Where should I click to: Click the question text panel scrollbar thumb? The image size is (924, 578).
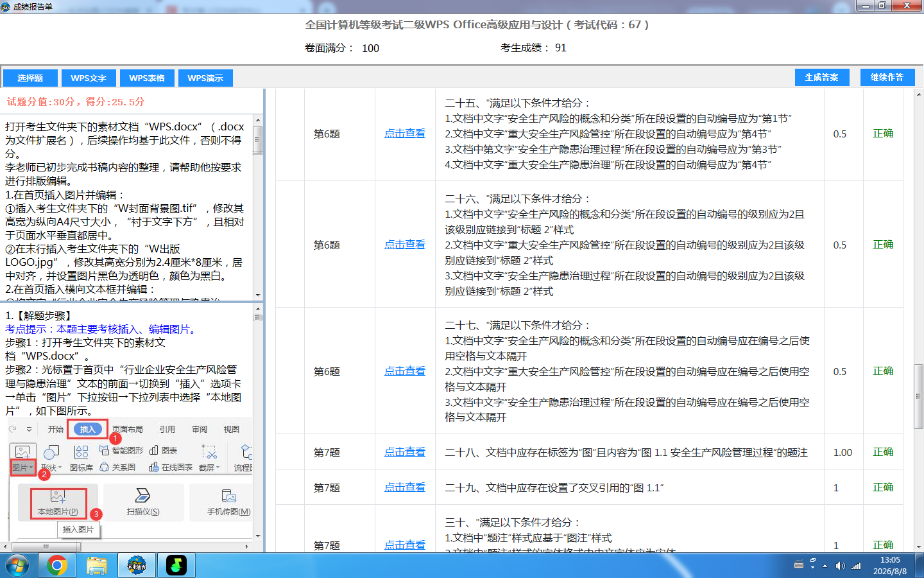point(258,139)
